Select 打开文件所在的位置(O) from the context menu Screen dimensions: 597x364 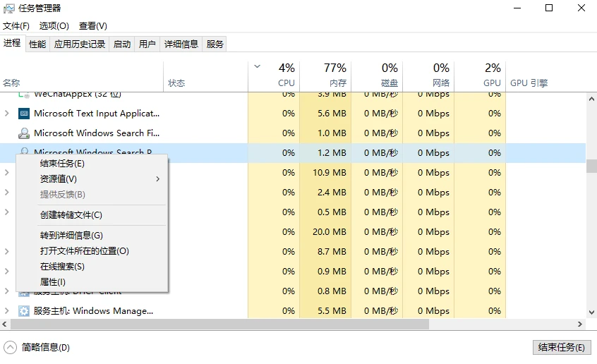[x=85, y=251]
